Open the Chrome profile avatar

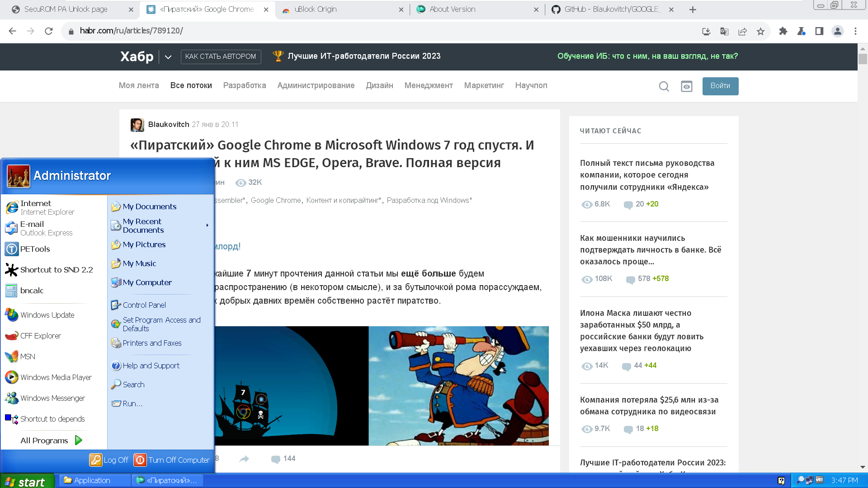coord(838,31)
